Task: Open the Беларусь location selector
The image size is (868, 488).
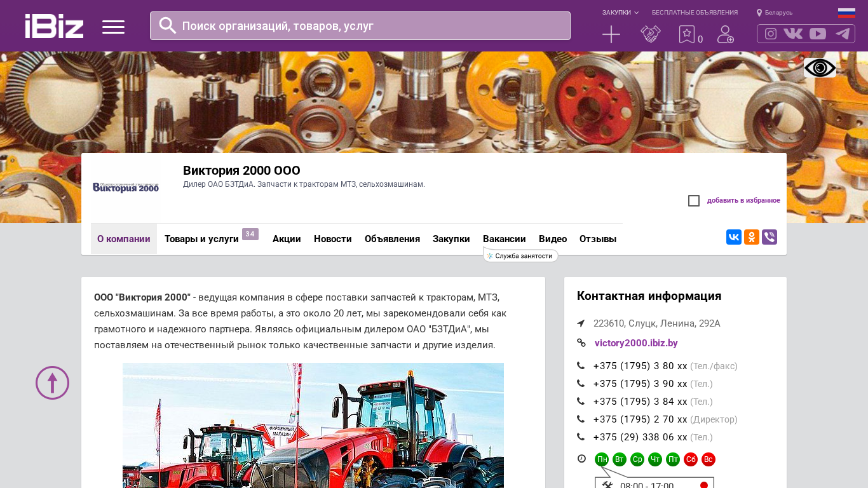Action: (775, 13)
